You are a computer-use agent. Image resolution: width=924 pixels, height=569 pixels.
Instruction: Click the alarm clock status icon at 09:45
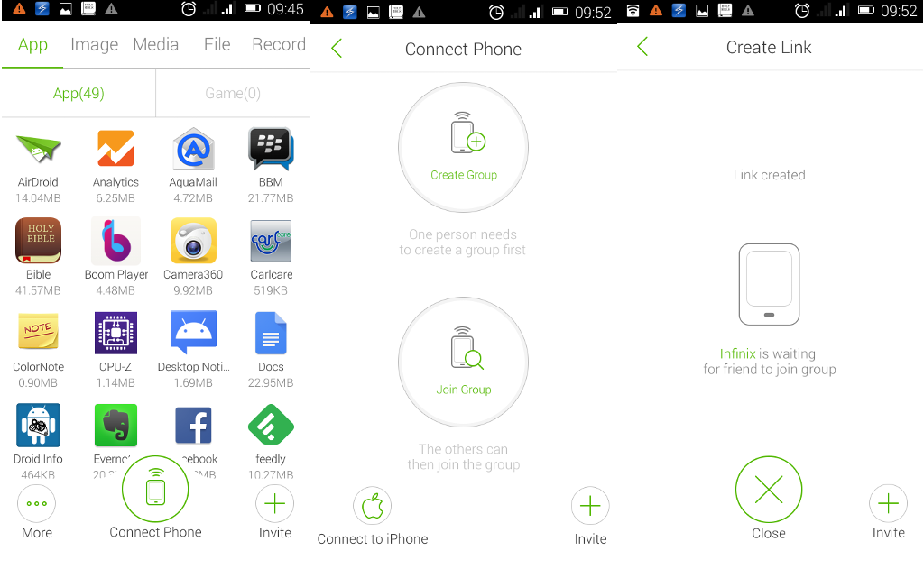(189, 9)
